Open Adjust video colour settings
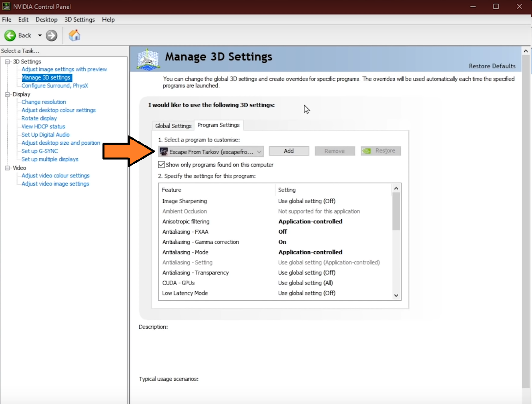Image resolution: width=532 pixels, height=404 pixels. [x=56, y=176]
